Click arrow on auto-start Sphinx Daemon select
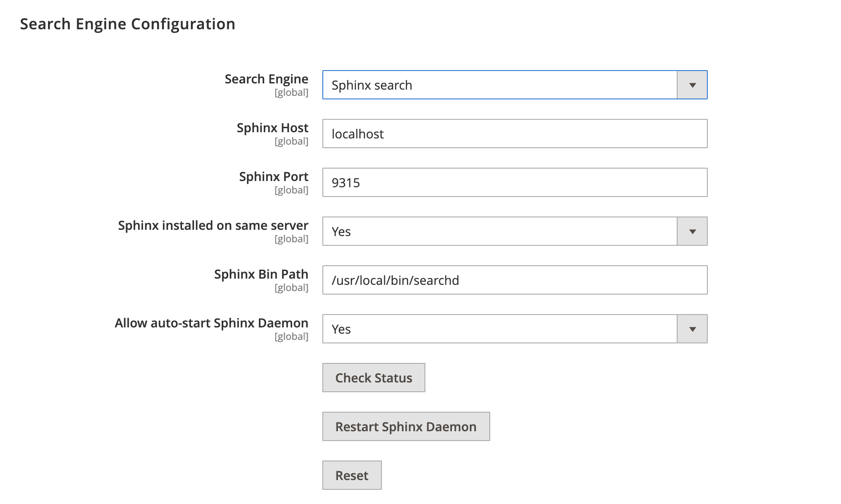This screenshot has height=504, width=841. click(692, 329)
